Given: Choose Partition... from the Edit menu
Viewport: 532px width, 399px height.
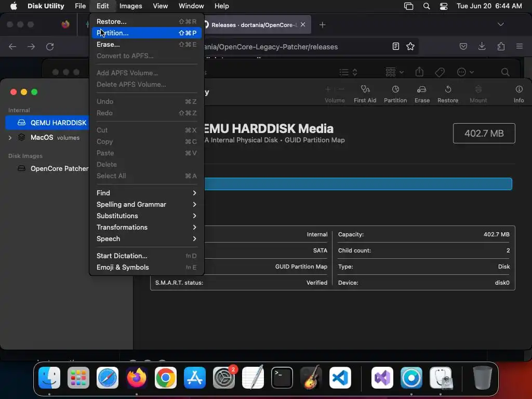Looking at the screenshot, I should click(x=147, y=33).
